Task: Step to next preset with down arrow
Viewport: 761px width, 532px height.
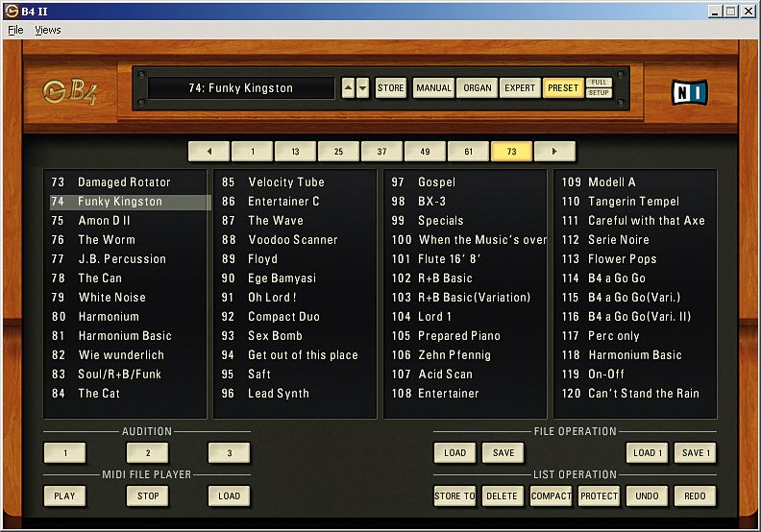Action: click(x=362, y=88)
